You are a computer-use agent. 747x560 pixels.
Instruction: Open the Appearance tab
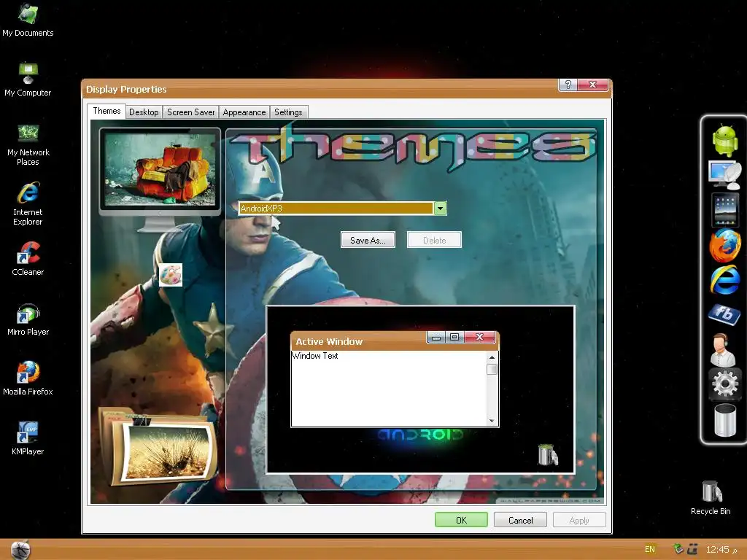point(244,112)
